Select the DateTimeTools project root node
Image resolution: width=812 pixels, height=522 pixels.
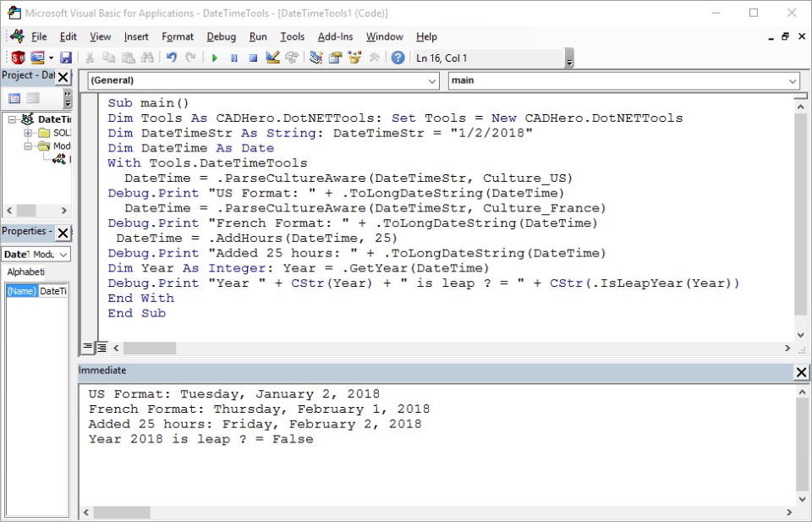(54, 119)
